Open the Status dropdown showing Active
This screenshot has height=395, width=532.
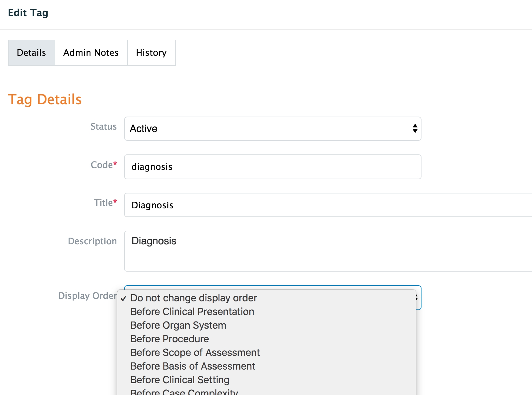273,129
